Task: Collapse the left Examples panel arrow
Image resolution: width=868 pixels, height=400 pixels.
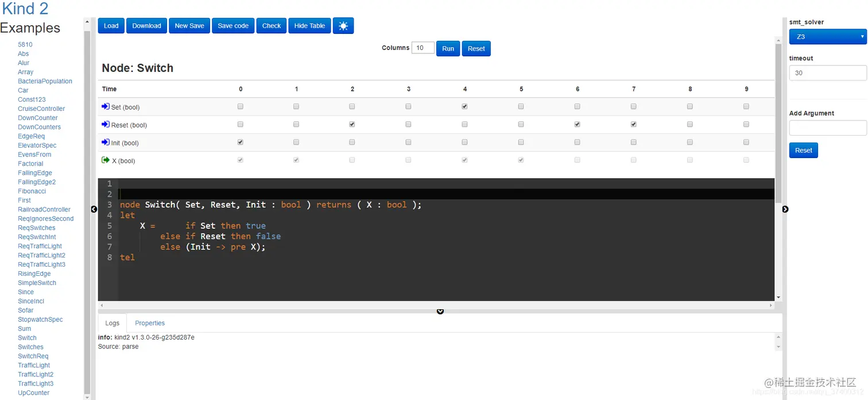Action: tap(94, 209)
